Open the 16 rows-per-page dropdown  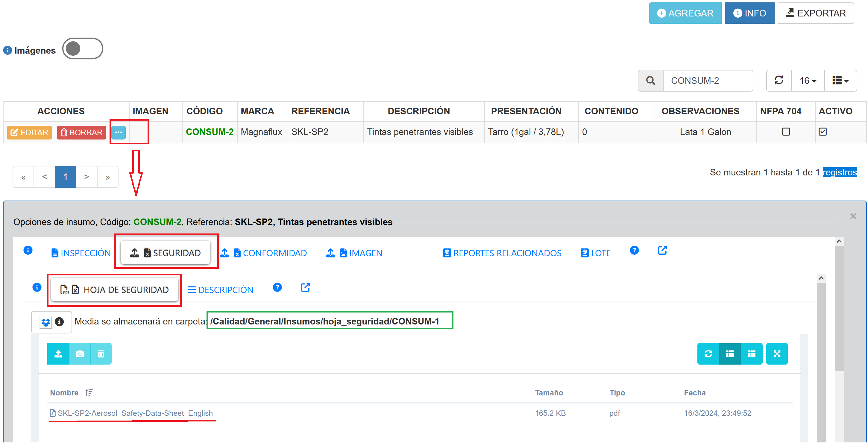tap(808, 81)
